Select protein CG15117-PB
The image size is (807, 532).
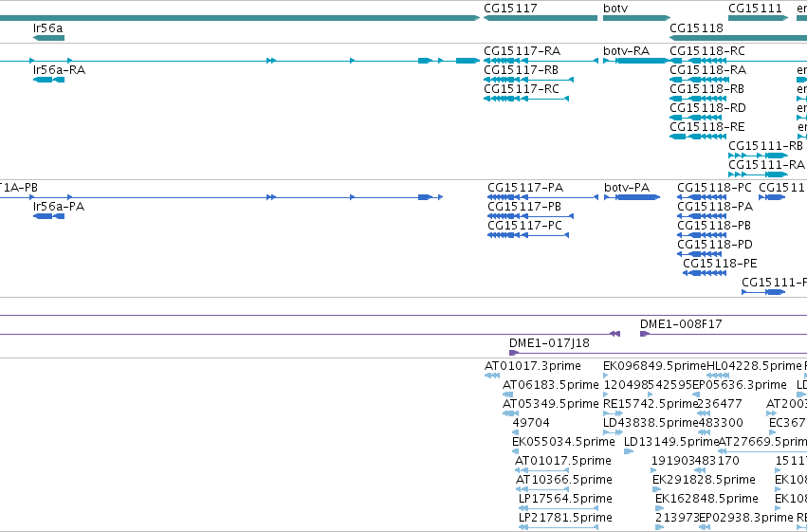(524, 207)
